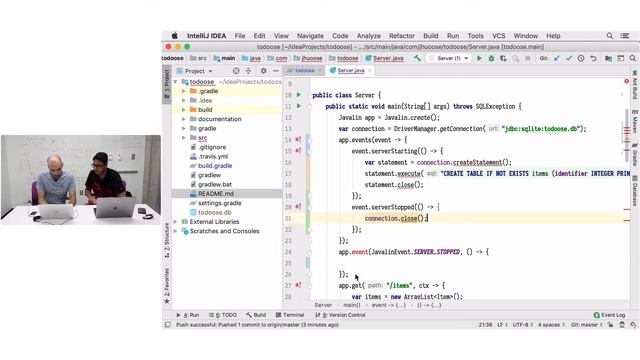
Task: Open the Server run configuration dropdown
Action: click(x=449, y=58)
